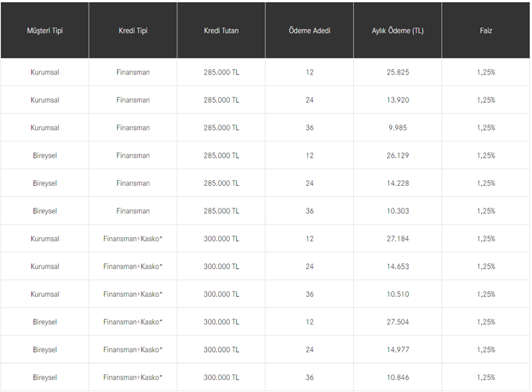Viewport: 532px width, 392px height.
Task: Select the 9.985 monthly payment cell
Action: point(398,128)
